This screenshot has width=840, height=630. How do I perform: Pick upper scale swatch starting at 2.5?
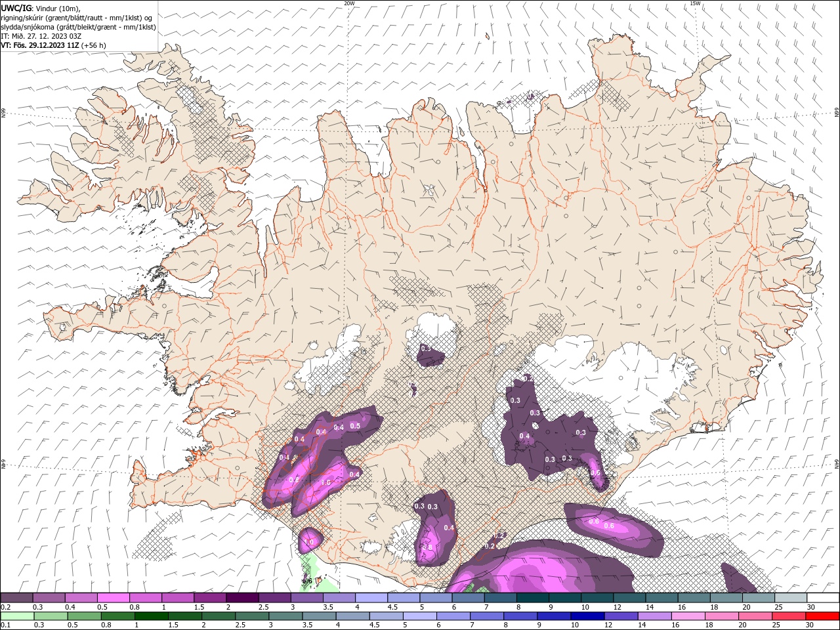point(274,598)
